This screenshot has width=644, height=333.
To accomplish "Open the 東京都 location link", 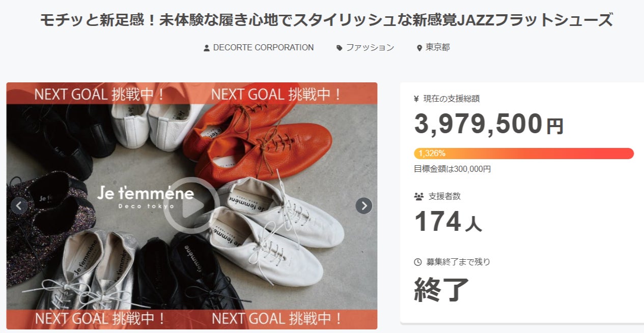I will 437,47.
